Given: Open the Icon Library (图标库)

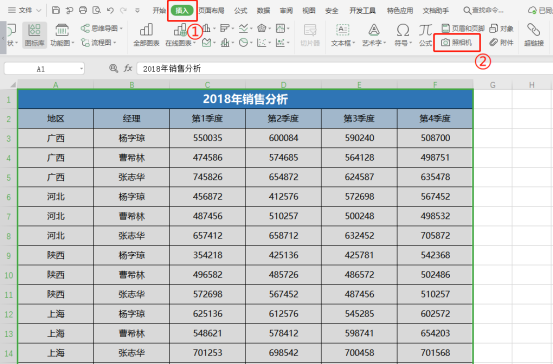Looking at the screenshot, I should click(x=35, y=35).
